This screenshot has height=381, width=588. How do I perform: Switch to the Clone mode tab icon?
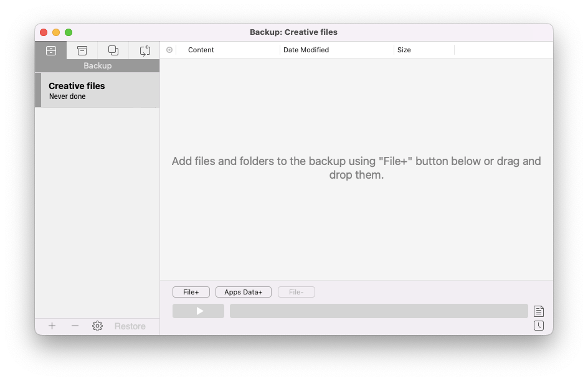[113, 50]
